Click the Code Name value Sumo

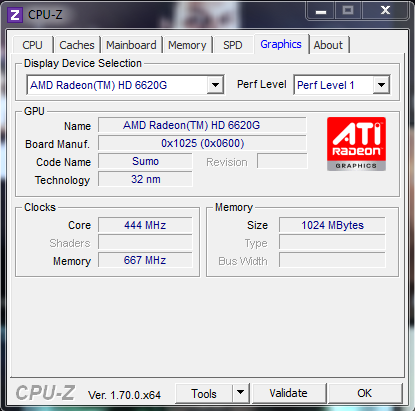click(145, 161)
